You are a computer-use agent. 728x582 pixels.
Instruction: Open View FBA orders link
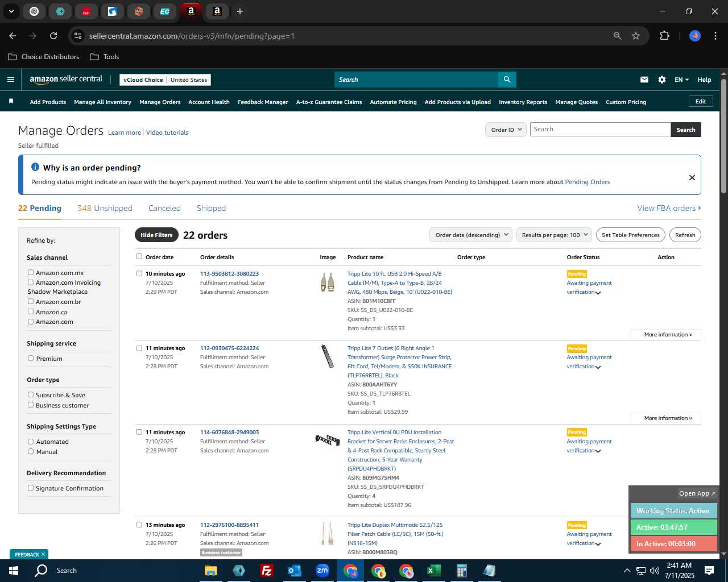tap(669, 208)
